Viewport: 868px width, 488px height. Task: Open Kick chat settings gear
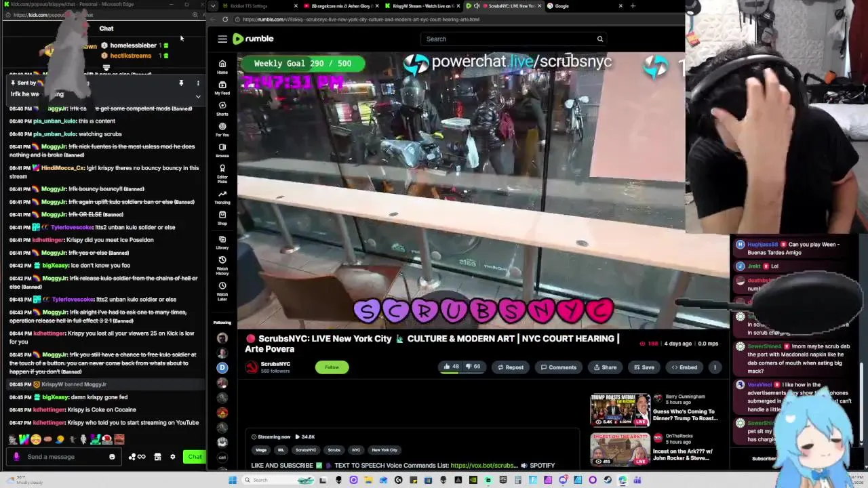point(173,457)
